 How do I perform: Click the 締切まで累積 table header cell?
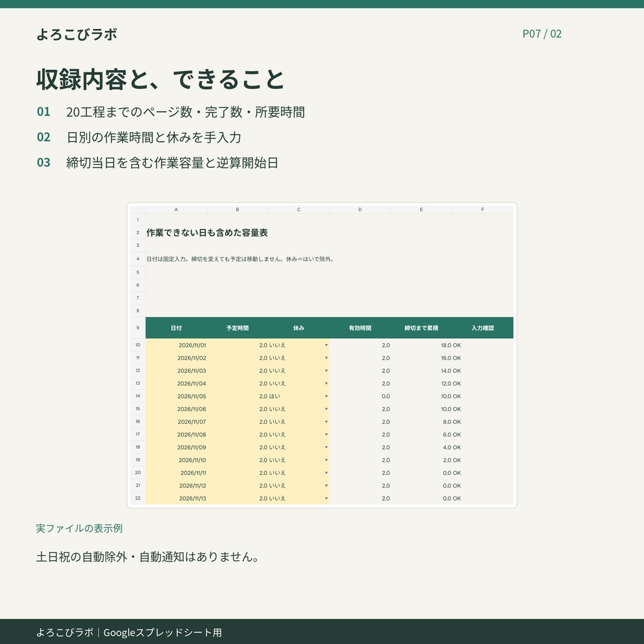coord(421,328)
